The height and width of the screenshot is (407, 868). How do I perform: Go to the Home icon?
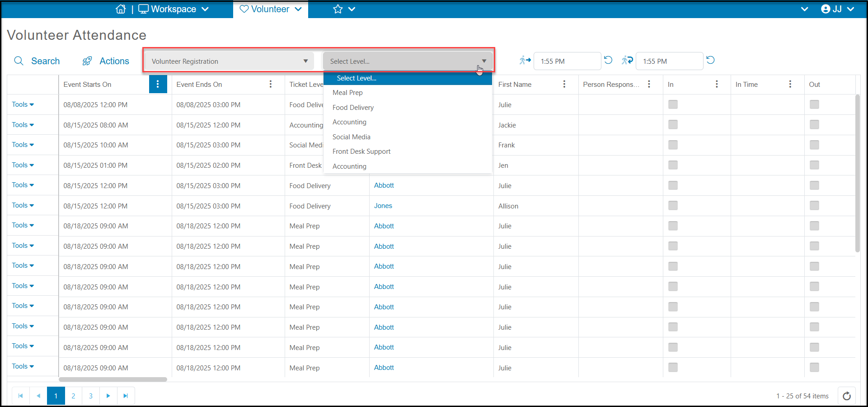click(x=121, y=9)
